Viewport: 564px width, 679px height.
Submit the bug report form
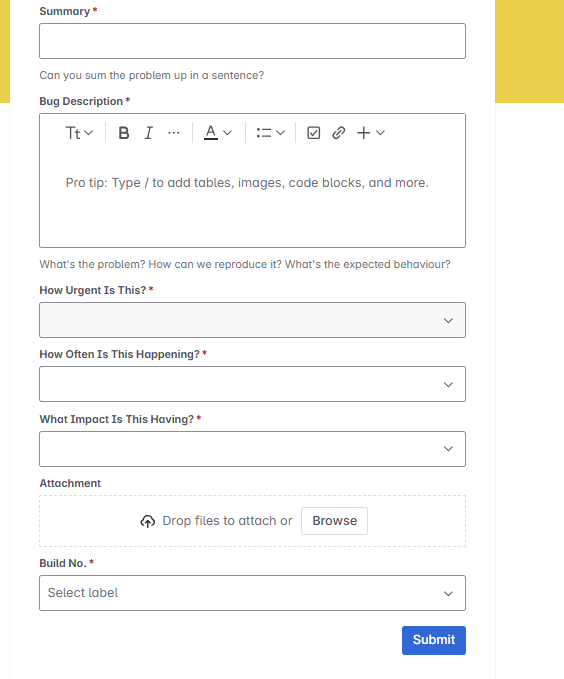(x=434, y=640)
